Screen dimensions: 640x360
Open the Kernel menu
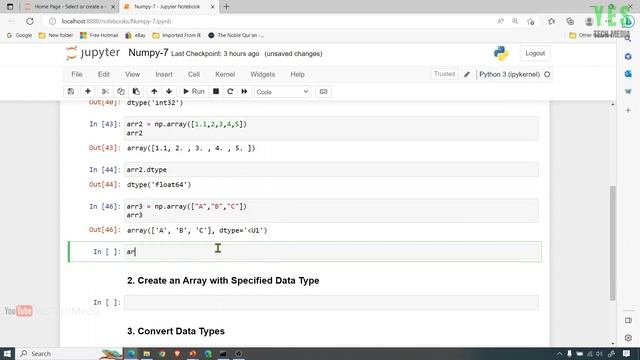[x=225, y=74]
